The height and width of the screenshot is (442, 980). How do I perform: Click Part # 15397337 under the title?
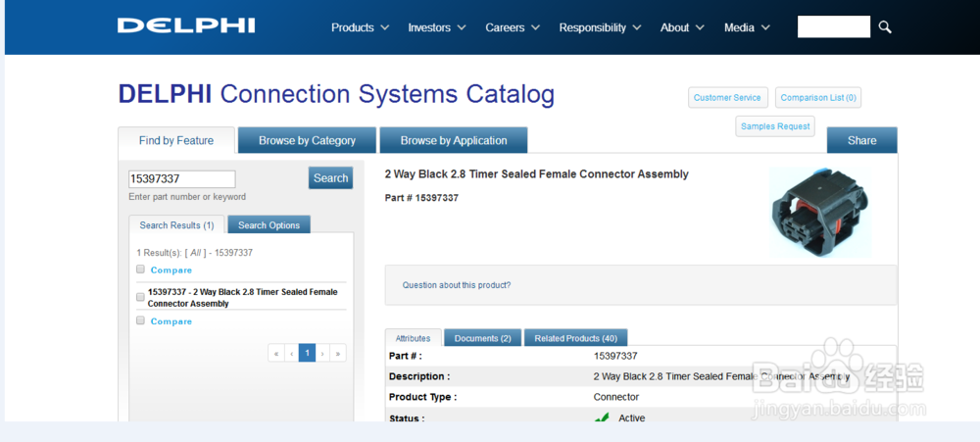(421, 198)
